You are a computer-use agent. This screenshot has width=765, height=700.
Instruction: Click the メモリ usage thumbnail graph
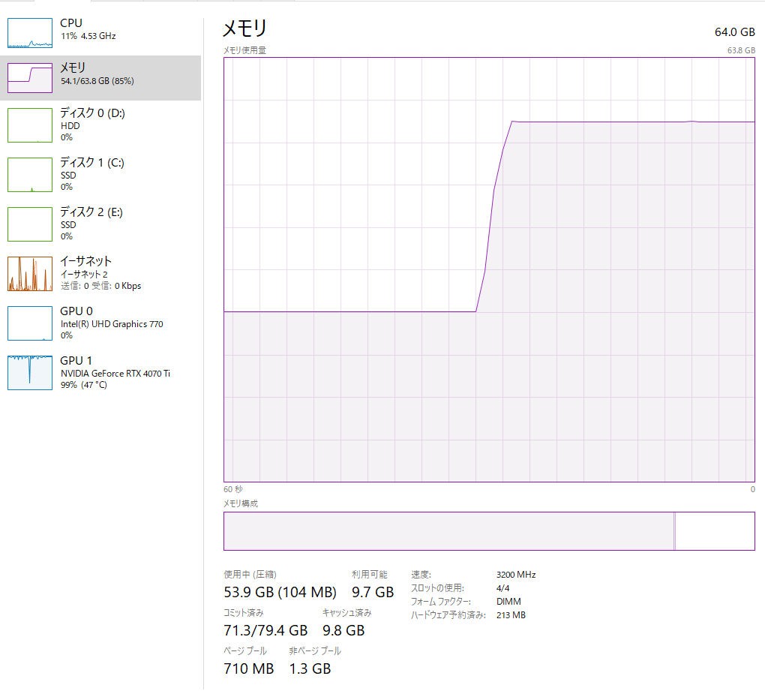(x=30, y=77)
